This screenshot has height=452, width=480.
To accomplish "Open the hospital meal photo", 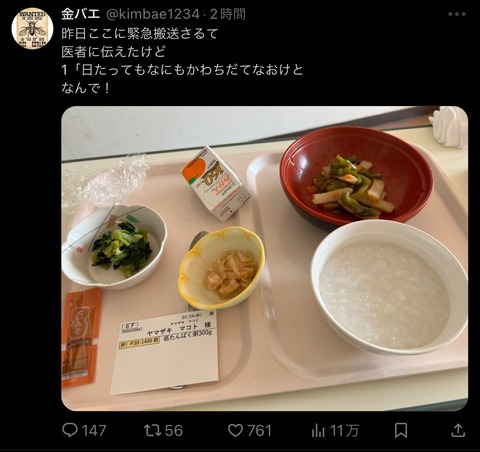I will click(x=265, y=258).
